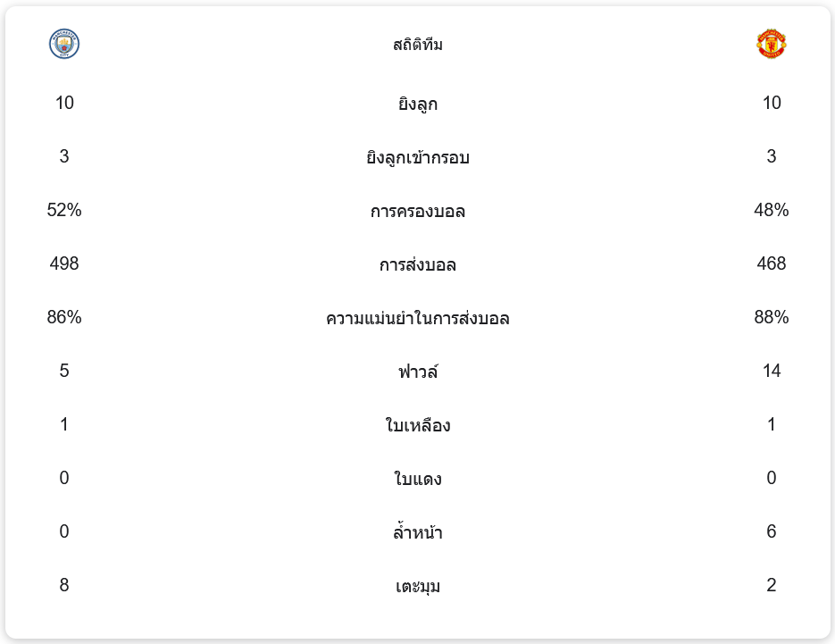
Task: Click the Manchester United crest
Action: coord(772,44)
